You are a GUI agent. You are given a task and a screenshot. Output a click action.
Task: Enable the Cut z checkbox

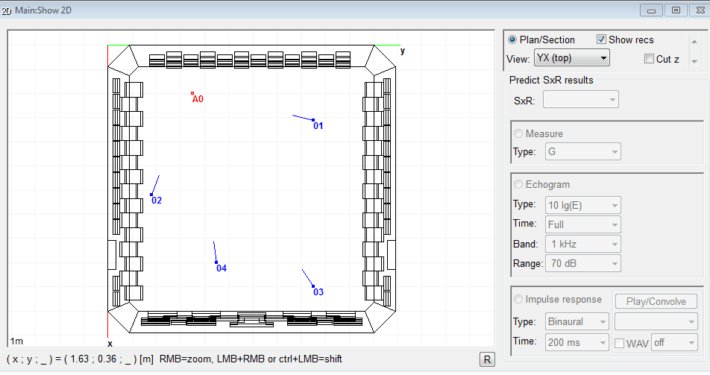click(649, 58)
